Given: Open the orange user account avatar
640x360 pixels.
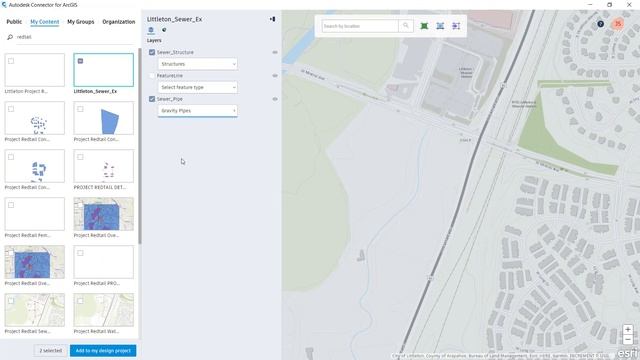Looking at the screenshot, I should click(x=618, y=24).
